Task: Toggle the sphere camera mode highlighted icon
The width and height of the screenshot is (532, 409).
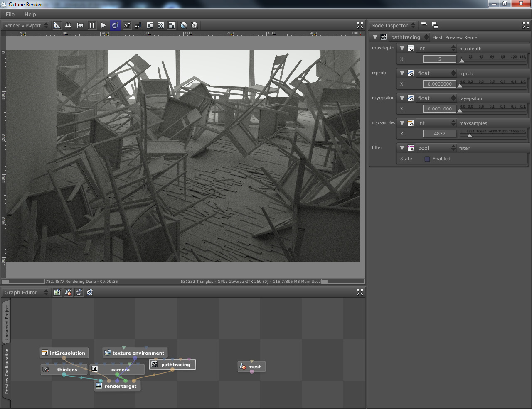Action: tap(115, 25)
